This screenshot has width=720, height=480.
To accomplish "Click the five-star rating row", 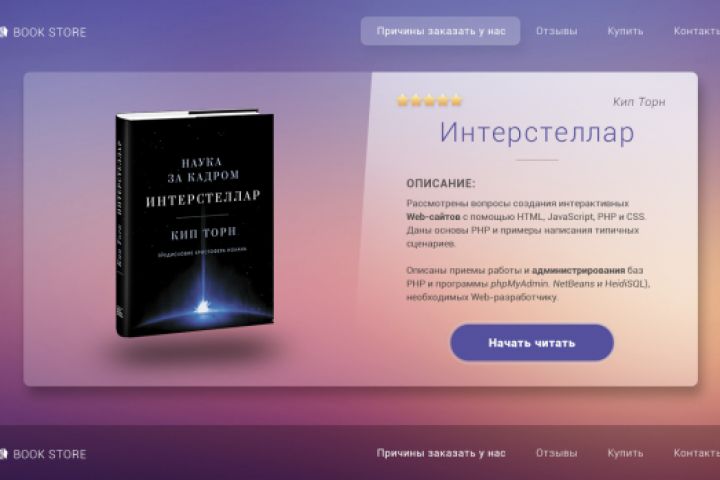I will tap(429, 100).
